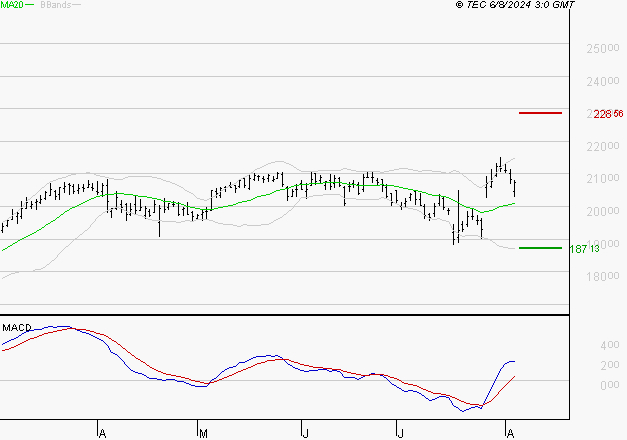Screen dimensions: 627x440
Task: Click the second J month marker
Action: pos(400,434)
